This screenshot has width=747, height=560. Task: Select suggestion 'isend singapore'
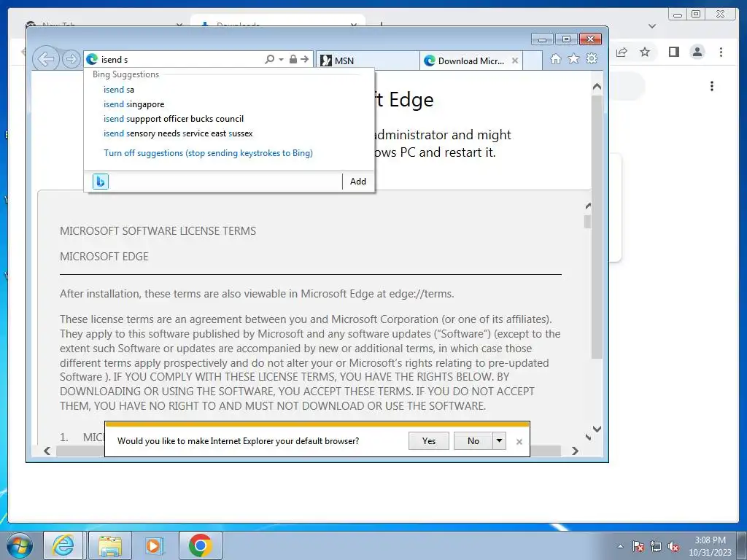click(228, 104)
